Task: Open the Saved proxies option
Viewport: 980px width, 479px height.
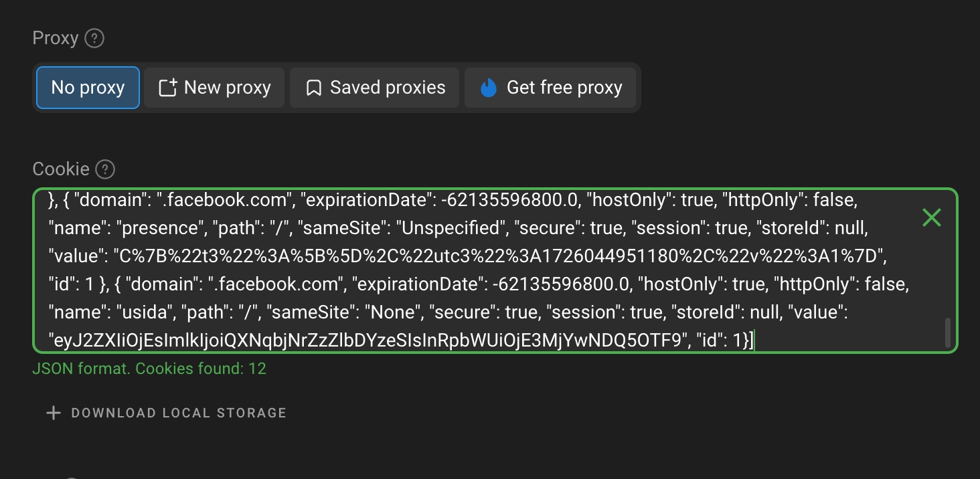Action: pyautogui.click(x=375, y=88)
